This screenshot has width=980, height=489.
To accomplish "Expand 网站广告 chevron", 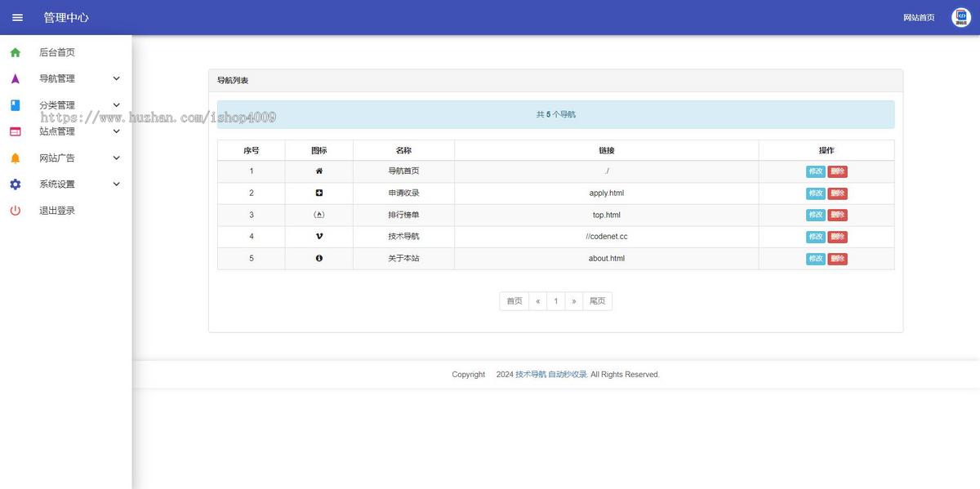I will 116,158.
